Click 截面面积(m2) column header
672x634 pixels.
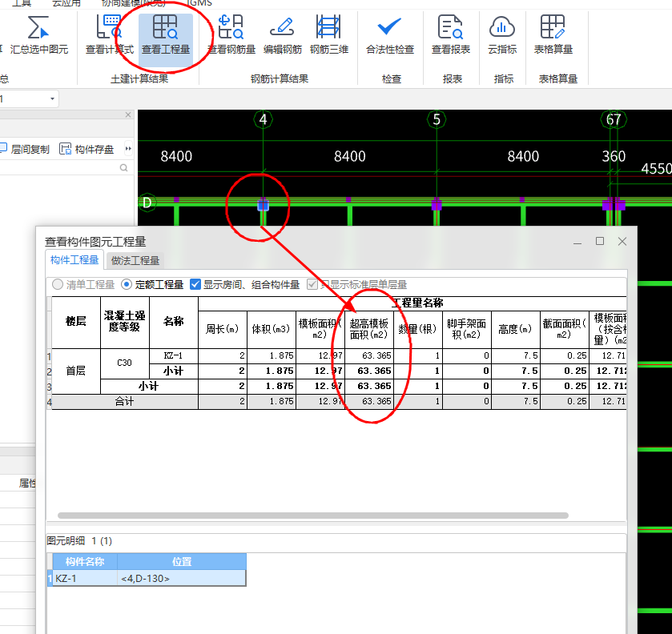[x=565, y=329]
